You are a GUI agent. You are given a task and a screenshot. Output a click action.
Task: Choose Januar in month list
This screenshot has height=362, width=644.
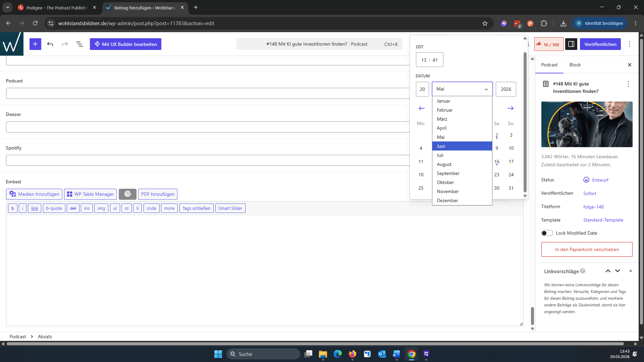point(462,101)
